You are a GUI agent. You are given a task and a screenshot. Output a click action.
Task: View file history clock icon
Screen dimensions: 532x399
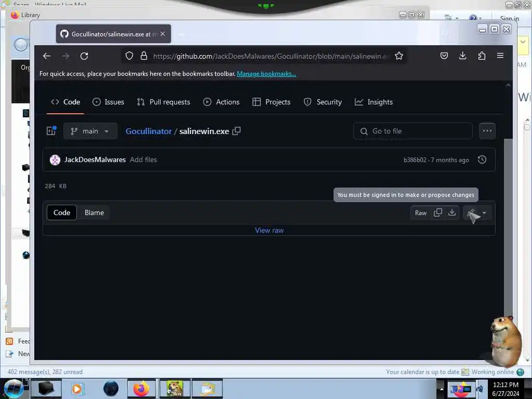[x=482, y=159]
